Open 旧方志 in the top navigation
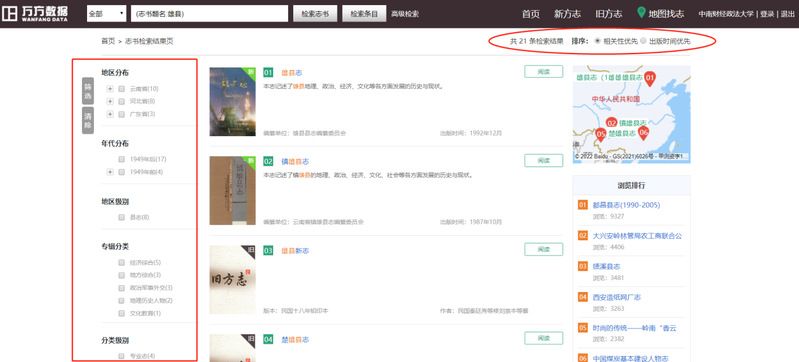This screenshot has height=362, width=799. tap(609, 14)
